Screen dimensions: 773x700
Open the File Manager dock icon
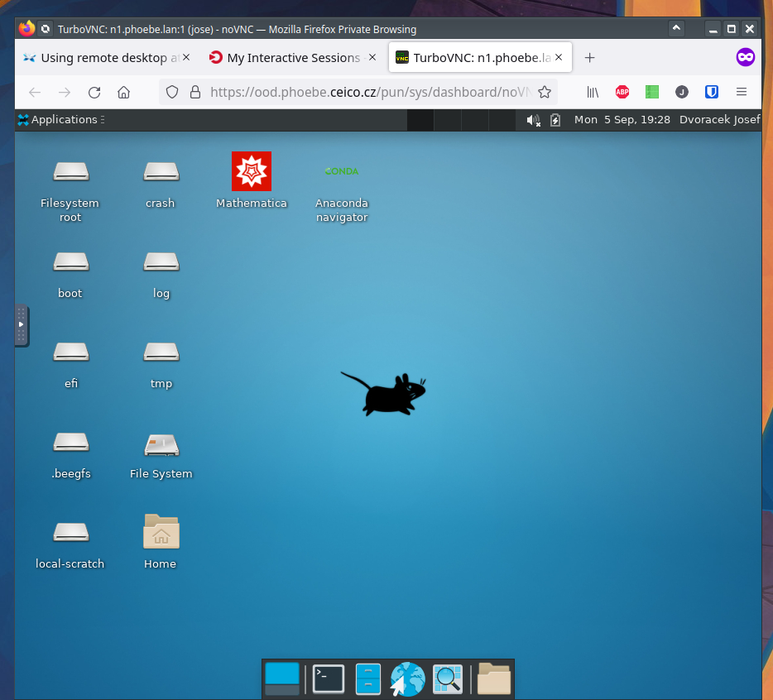368,678
